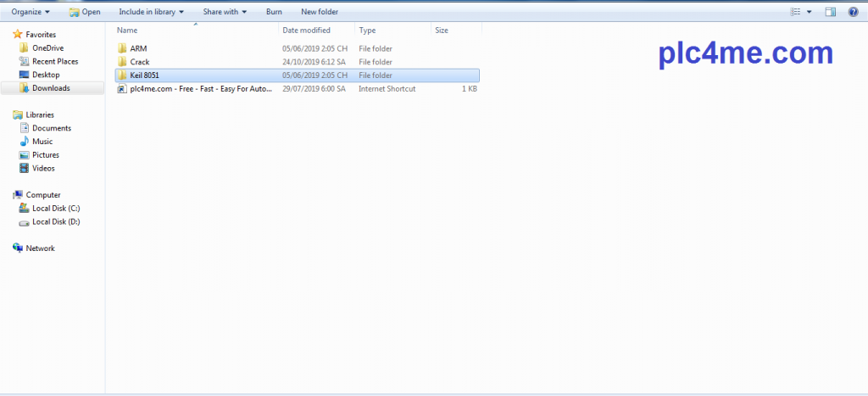Screen dimensions: 868x396
Task: Click the Burn button
Action: tap(274, 12)
